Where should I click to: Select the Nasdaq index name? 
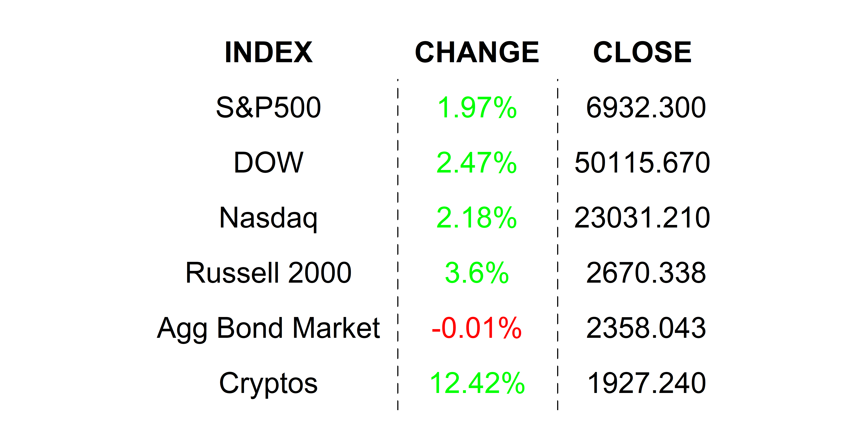click(x=269, y=218)
